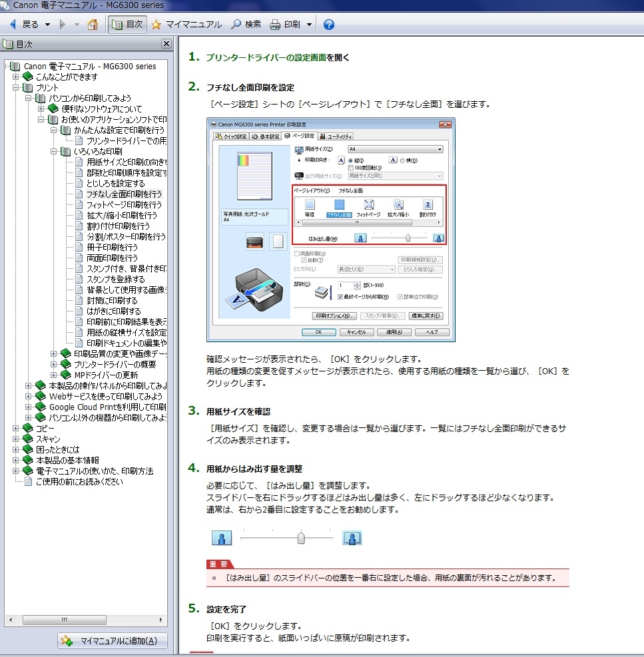Screen dimensions: 644x657
Task: Toggle the 目次 contents toolbar button
Action: (x=127, y=25)
